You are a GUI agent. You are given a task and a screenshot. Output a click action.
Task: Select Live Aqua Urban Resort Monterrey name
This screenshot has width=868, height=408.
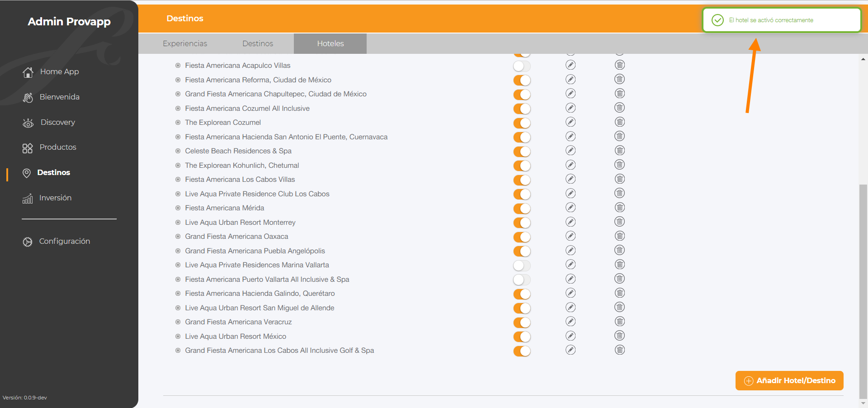click(240, 222)
